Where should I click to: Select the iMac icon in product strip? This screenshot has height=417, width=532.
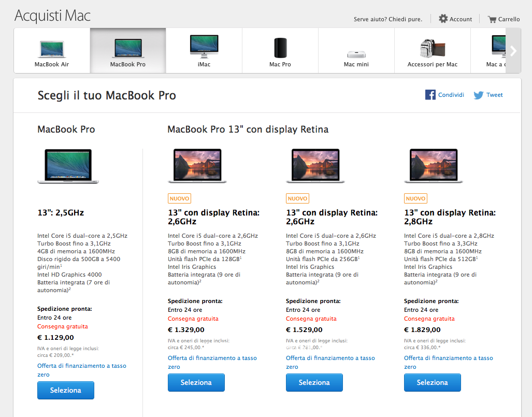coord(204,46)
